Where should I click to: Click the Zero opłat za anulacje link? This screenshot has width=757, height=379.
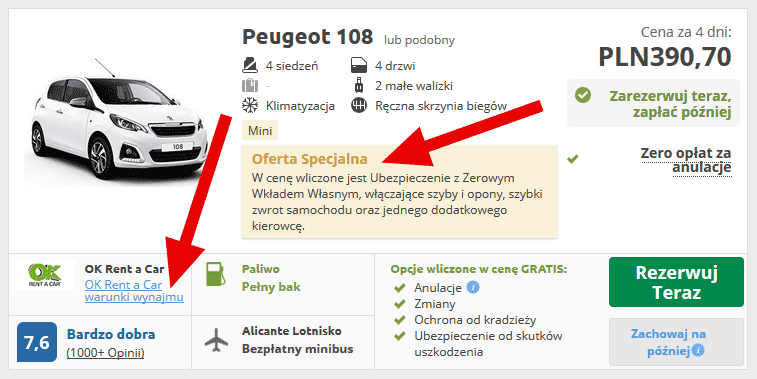[686, 160]
